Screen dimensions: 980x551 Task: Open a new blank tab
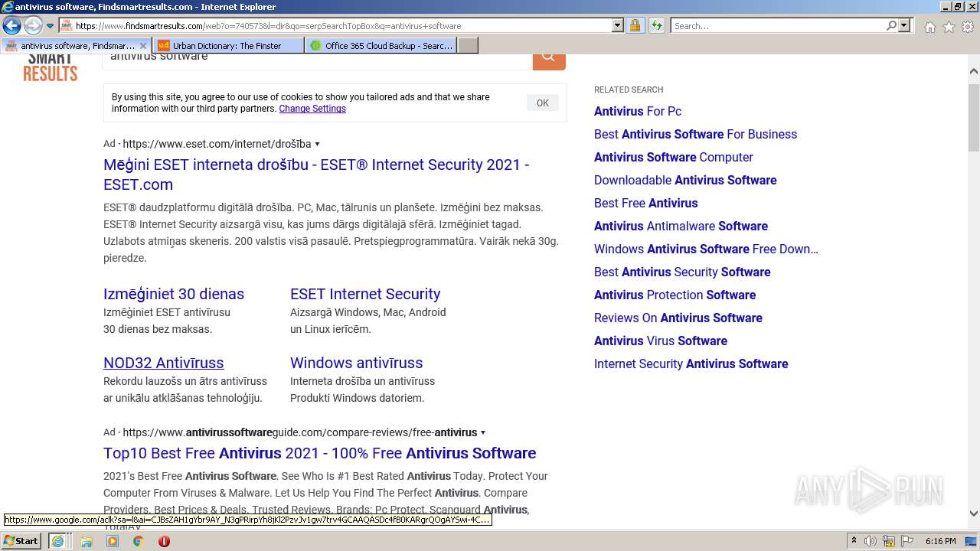point(468,46)
